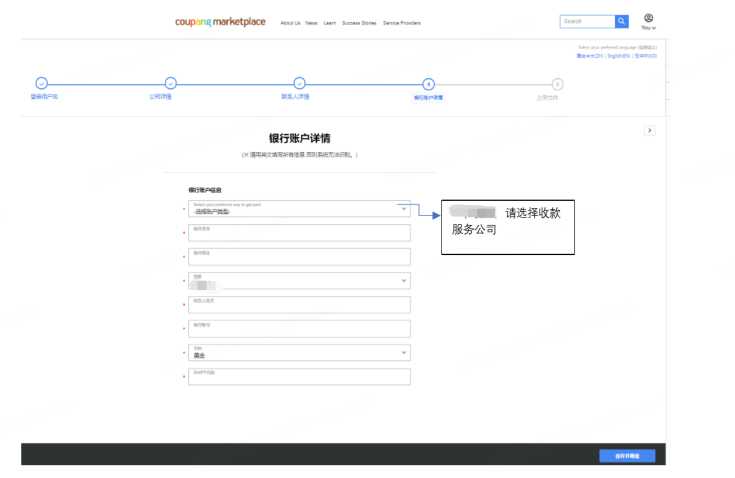Click the Coupang Marketplace logo
Screen dimensions: 735x478
coord(219,21)
